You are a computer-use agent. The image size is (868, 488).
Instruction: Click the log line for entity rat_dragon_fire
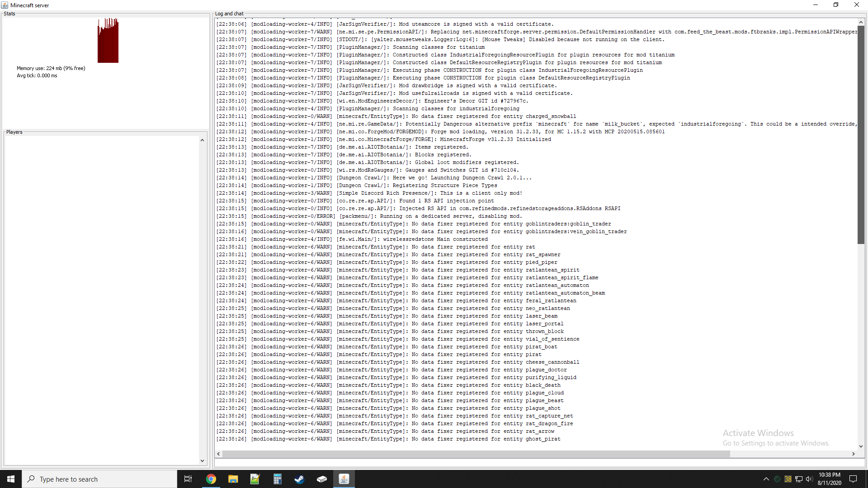point(395,423)
